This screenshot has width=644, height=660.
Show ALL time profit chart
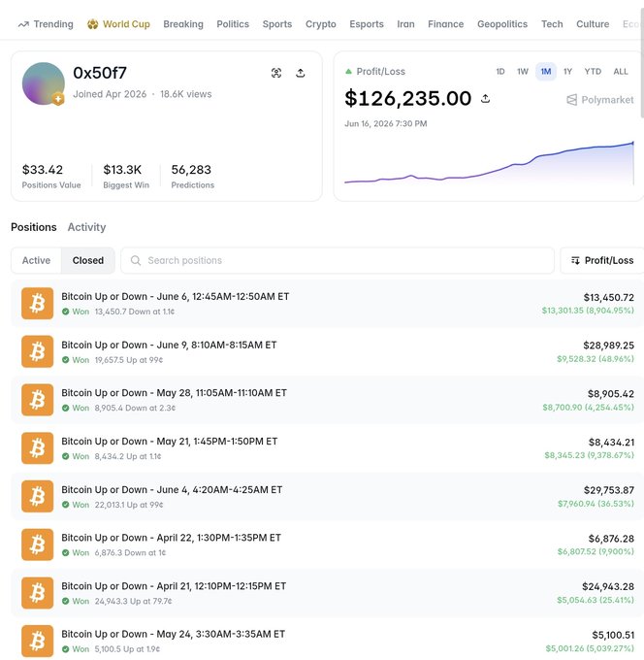[x=621, y=72]
